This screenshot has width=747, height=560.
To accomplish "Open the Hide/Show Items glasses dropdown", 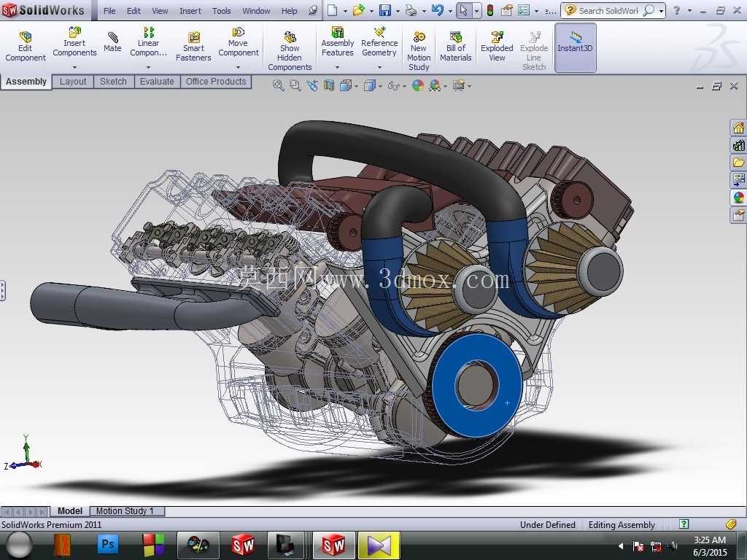I will click(x=396, y=86).
